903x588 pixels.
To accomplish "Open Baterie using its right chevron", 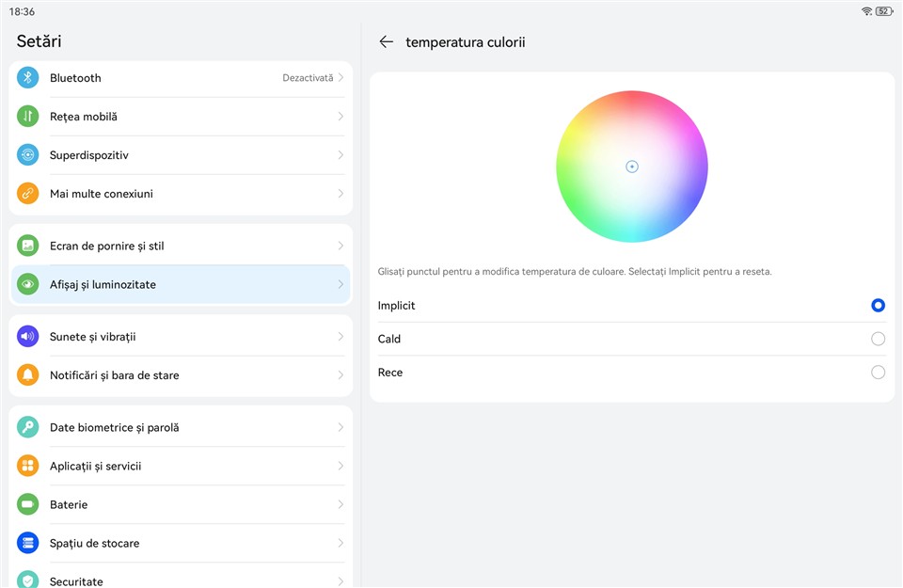I will [x=341, y=505].
